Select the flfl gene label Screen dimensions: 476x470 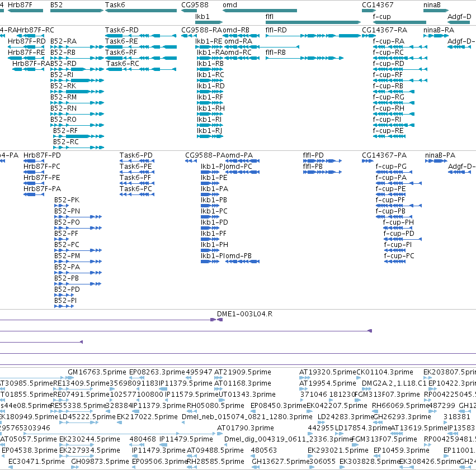pos(270,17)
